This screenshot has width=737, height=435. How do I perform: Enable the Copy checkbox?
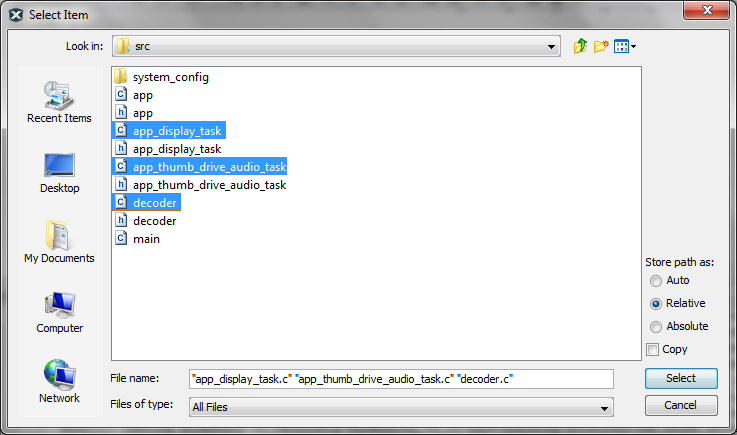[x=653, y=349]
